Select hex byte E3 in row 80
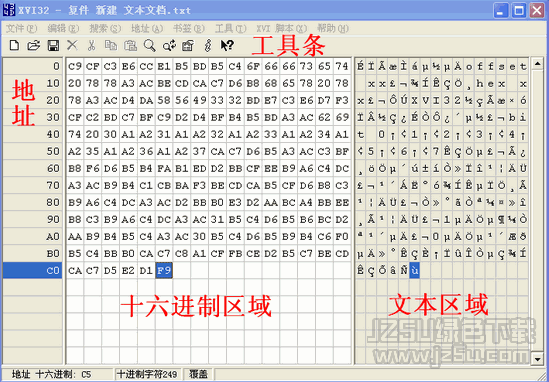Screen dimensions: 549x382 pos(235,202)
